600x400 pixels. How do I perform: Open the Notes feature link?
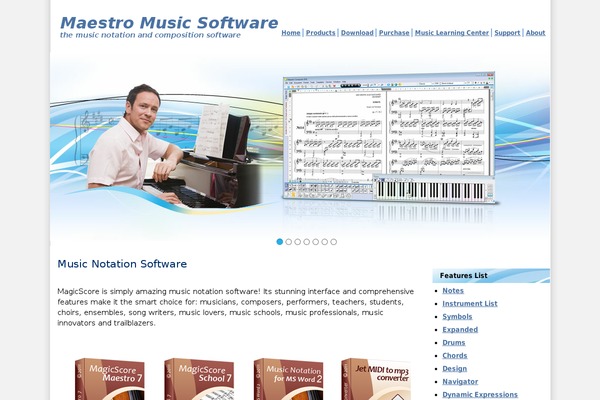[x=453, y=291]
